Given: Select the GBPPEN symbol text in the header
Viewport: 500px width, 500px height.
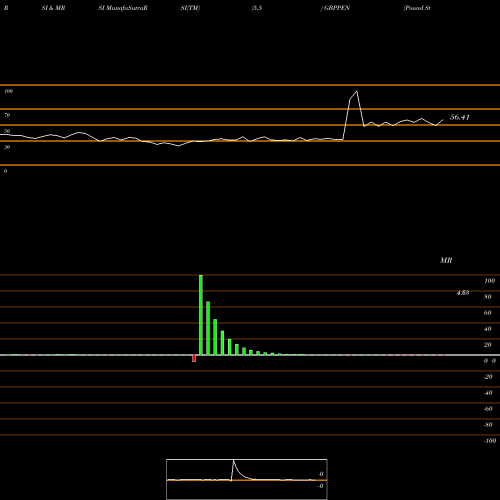Looking at the screenshot, I should [x=337, y=8].
